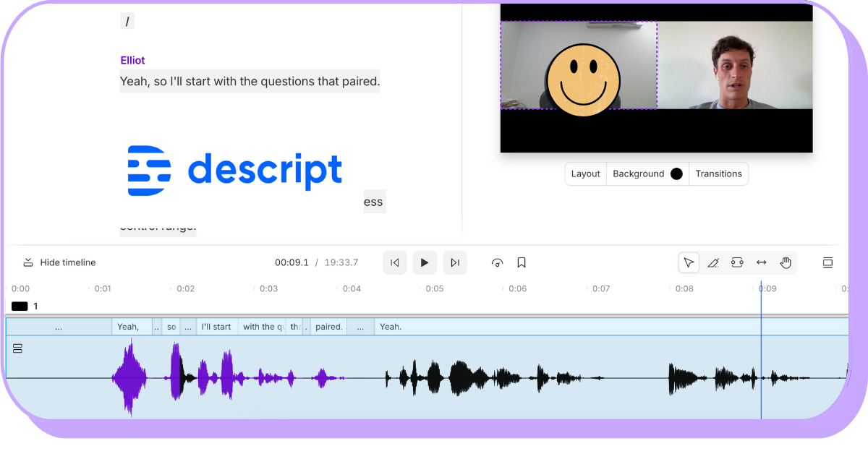Viewport: 868px width, 459px height.
Task: Click the Elliot speaker label
Action: [x=132, y=60]
